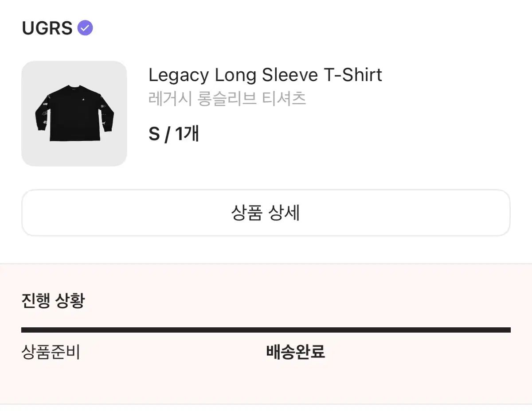The image size is (532, 415).
Task: Open the Legacy Long Sleeve T-Shirt title
Action: pyautogui.click(x=265, y=75)
